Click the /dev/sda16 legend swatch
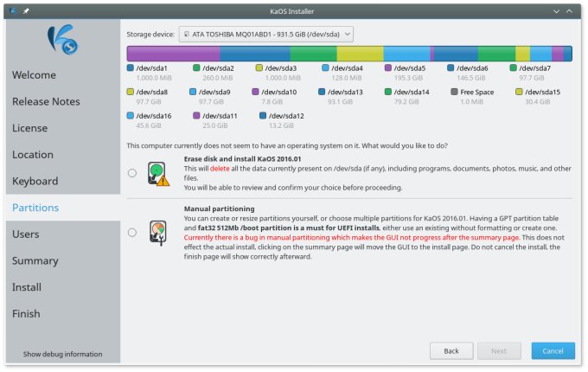The width and height of the screenshot is (588, 372). click(130, 116)
